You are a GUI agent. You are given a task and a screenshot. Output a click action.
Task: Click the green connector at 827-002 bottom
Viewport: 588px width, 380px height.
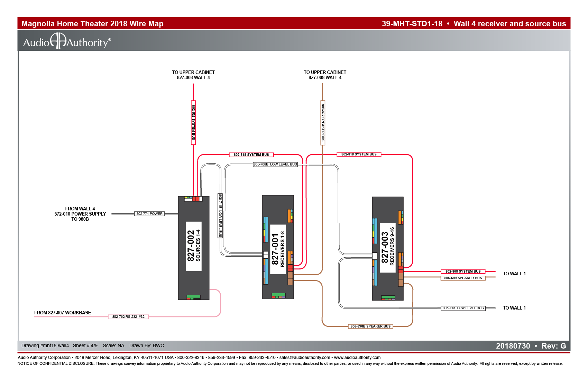tap(194, 296)
